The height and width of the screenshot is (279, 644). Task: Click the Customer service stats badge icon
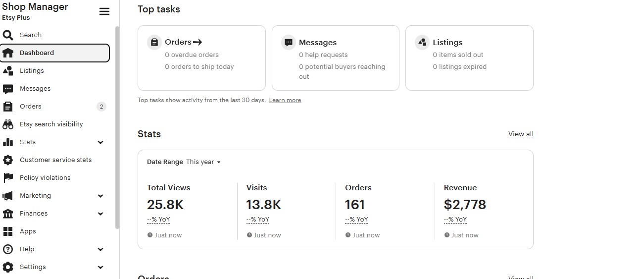8,160
